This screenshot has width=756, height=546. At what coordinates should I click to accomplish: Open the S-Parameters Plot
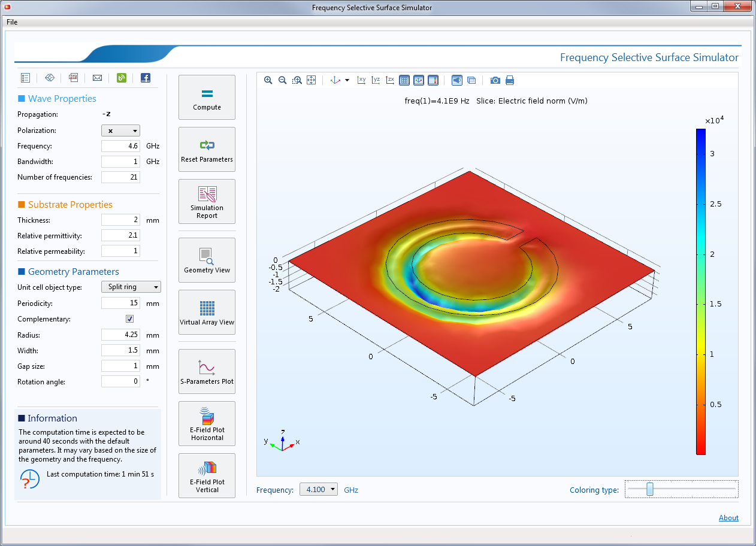click(207, 371)
